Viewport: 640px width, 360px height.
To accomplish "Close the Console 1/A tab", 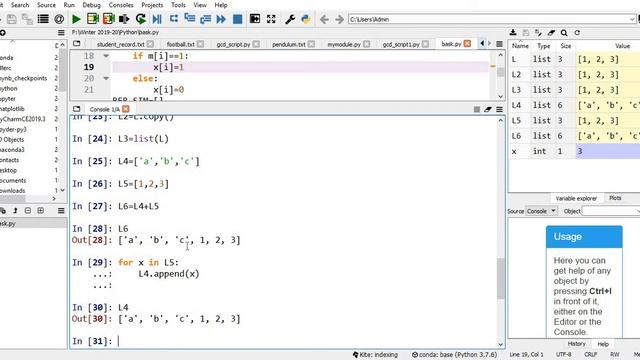I will (126, 109).
